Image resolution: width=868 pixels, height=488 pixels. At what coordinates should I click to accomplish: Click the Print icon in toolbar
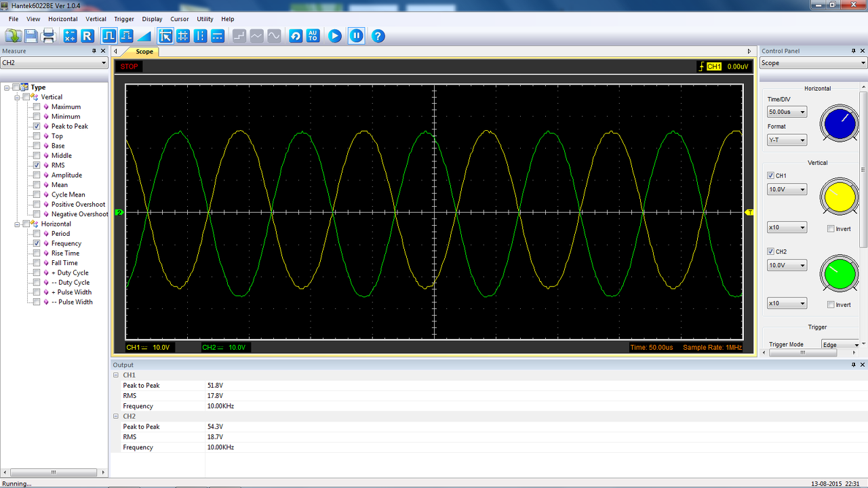[49, 36]
